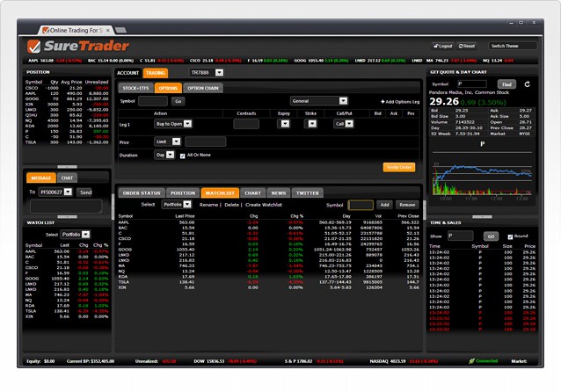The image size is (561, 392).
Task: Click the watchlist Symbol input field
Action: click(x=361, y=205)
